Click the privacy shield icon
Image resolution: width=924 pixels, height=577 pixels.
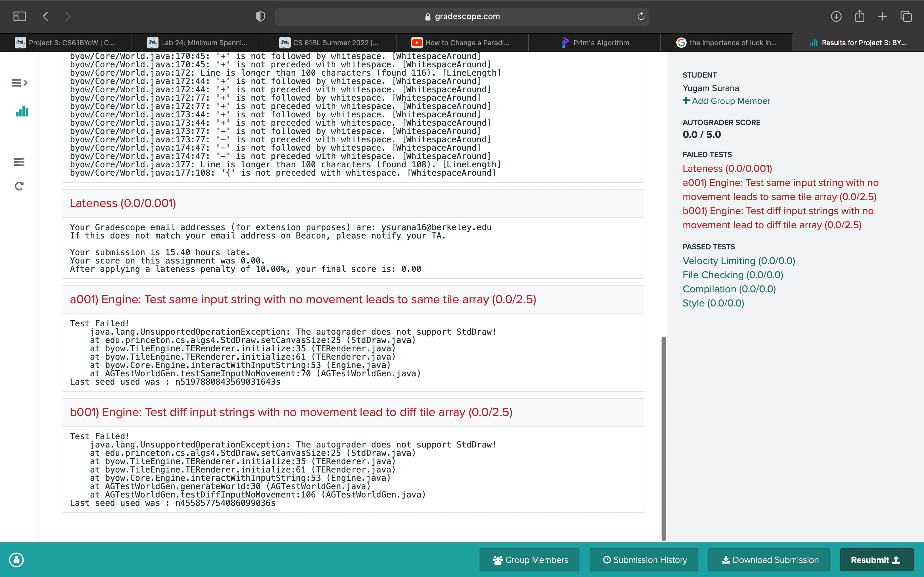(260, 16)
